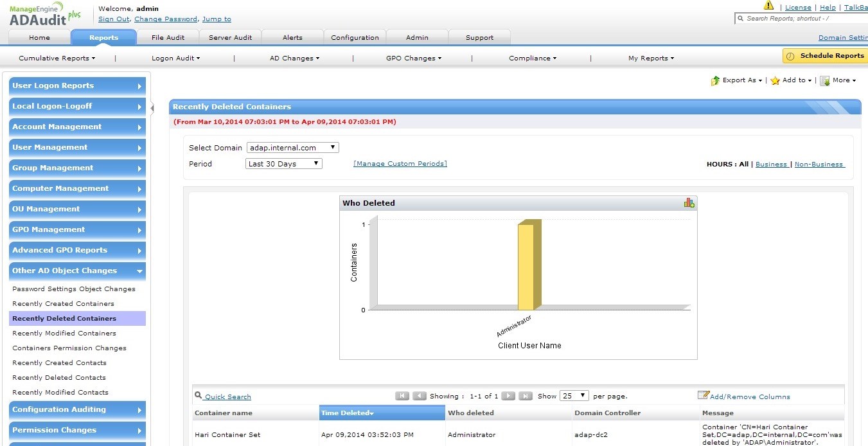
Task: Filter by Non-Business hours
Action: pyautogui.click(x=819, y=165)
